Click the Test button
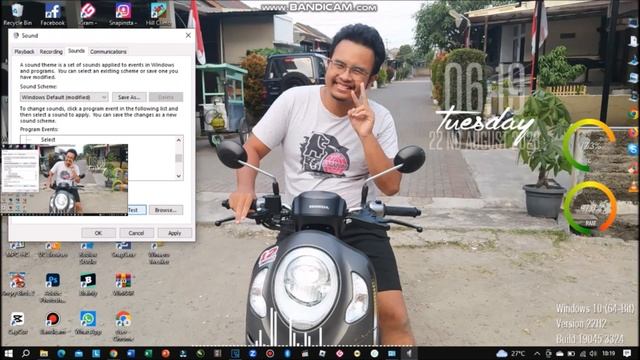The image size is (640, 360). tap(137, 210)
